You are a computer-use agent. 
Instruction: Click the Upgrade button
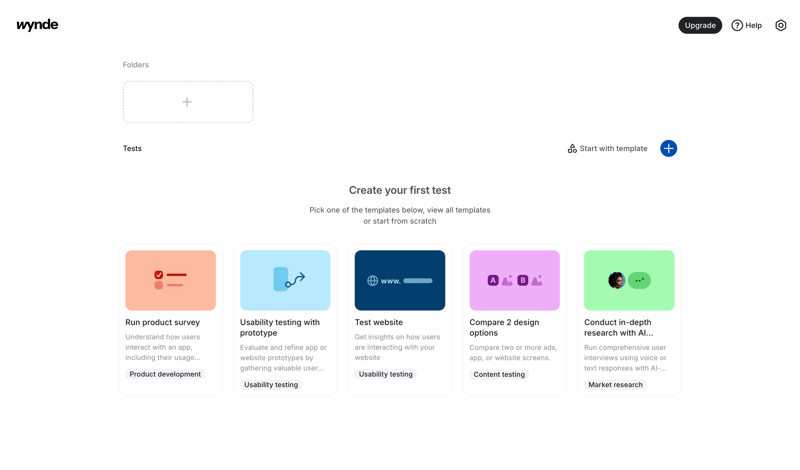tap(700, 26)
